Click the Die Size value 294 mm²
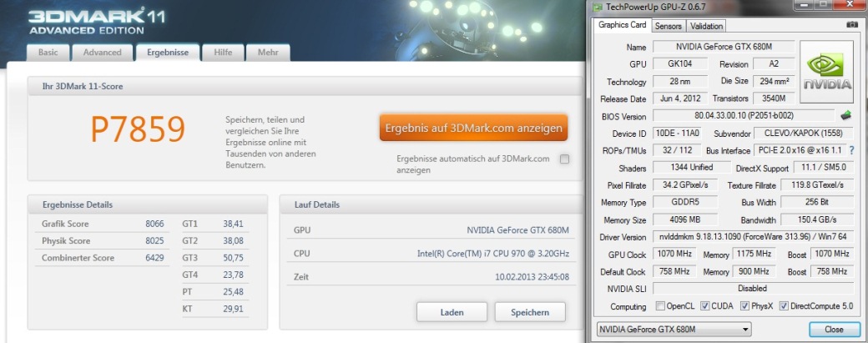Viewport: 868px width, 343px height. click(x=774, y=81)
